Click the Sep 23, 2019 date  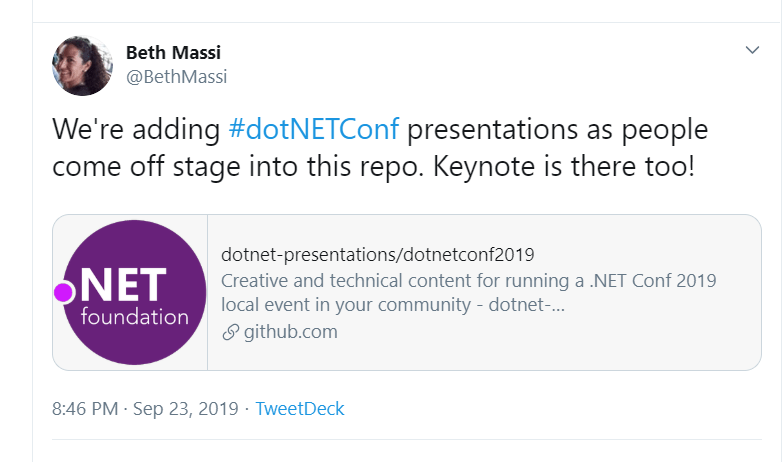(x=184, y=408)
